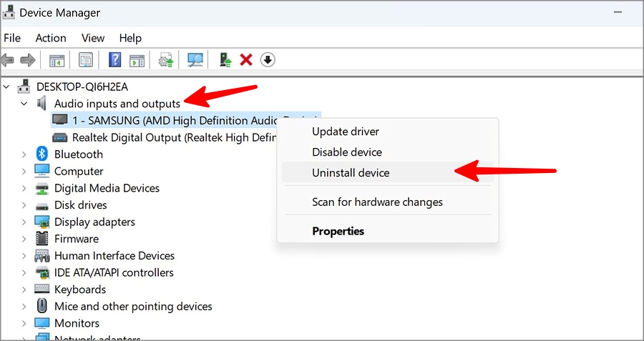Screen dimensions: 644x341
Task: Expand the Monitors chevron
Action: [x=24, y=323]
